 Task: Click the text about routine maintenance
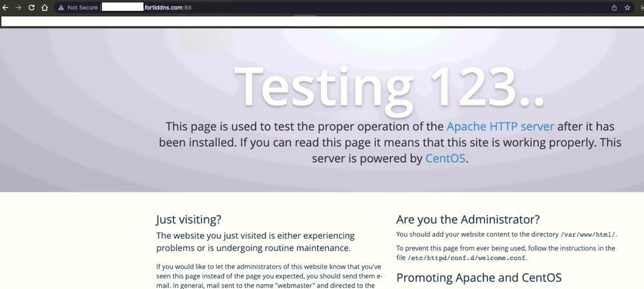click(x=255, y=242)
